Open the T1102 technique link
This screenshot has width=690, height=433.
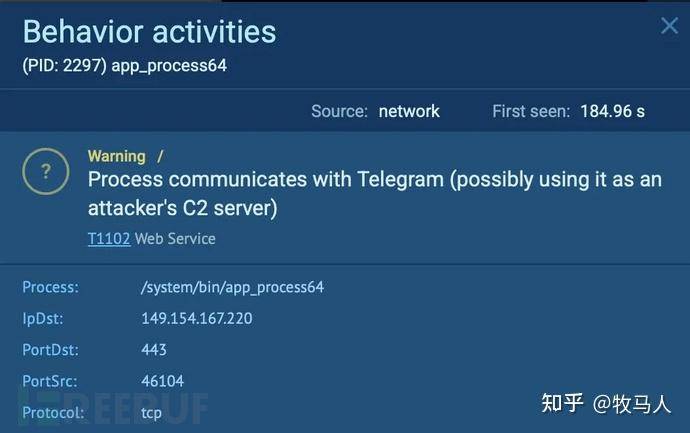point(109,239)
